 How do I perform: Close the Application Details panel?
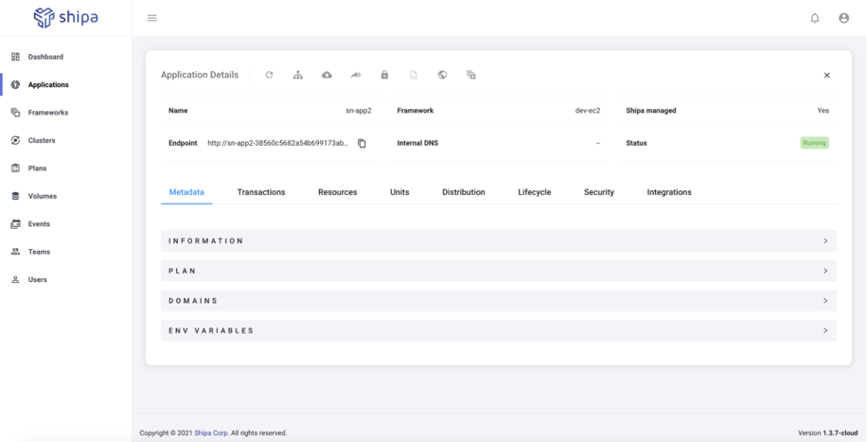(826, 76)
